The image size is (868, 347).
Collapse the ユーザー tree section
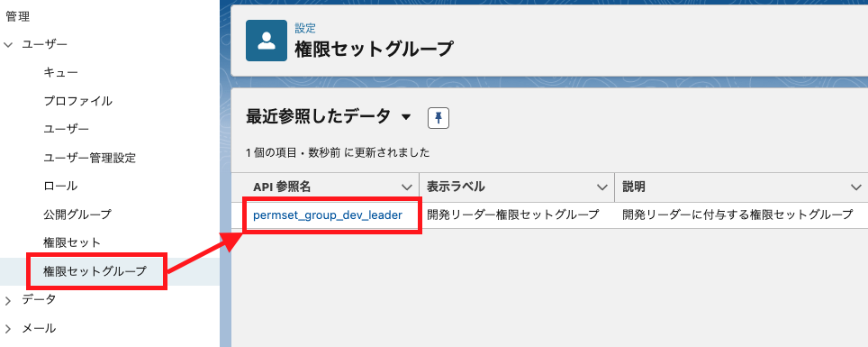8,45
